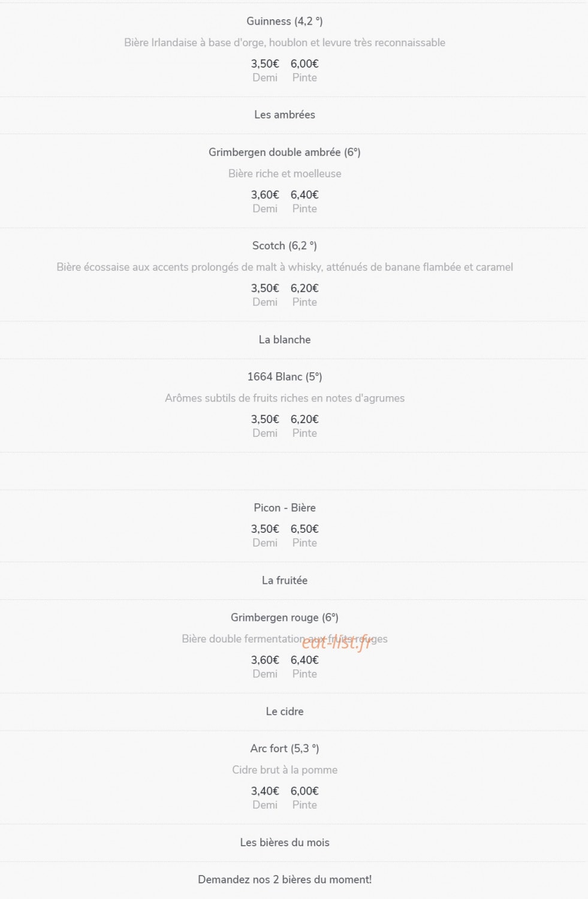This screenshot has width=588, height=899.
Task: Open the La blanche section heading
Action: (285, 339)
